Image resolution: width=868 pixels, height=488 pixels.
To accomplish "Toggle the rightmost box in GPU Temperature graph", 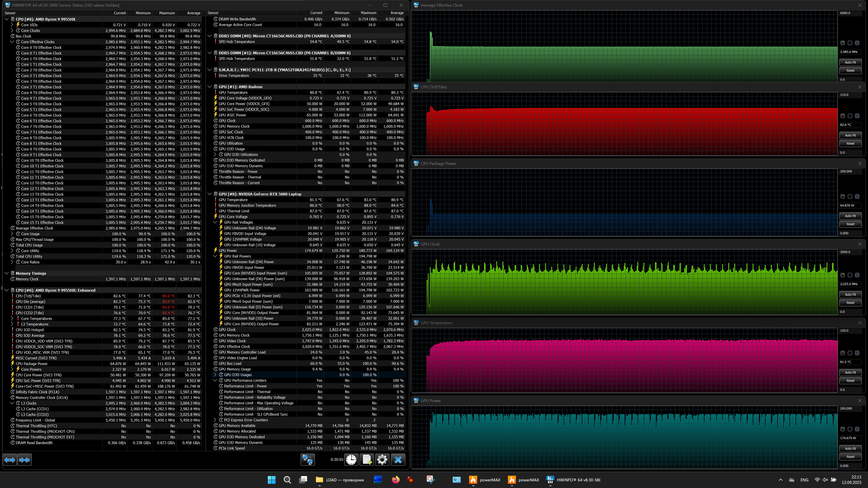I will point(857,353).
